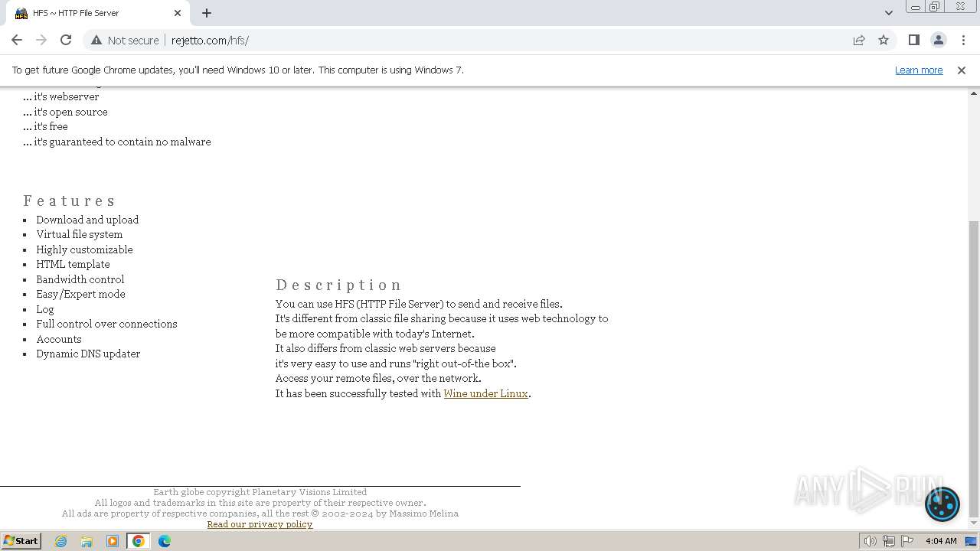Open Windows Media Player taskbar icon
Screen dimensions: 980x551
tap(113, 541)
